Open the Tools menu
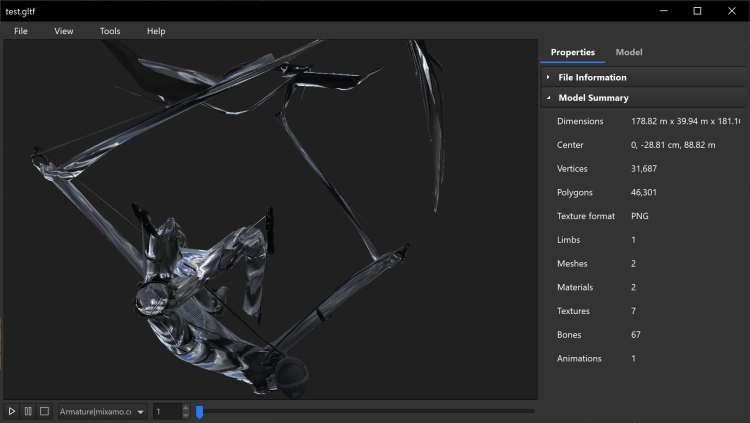Viewport: 750px width, 423px height. point(110,31)
